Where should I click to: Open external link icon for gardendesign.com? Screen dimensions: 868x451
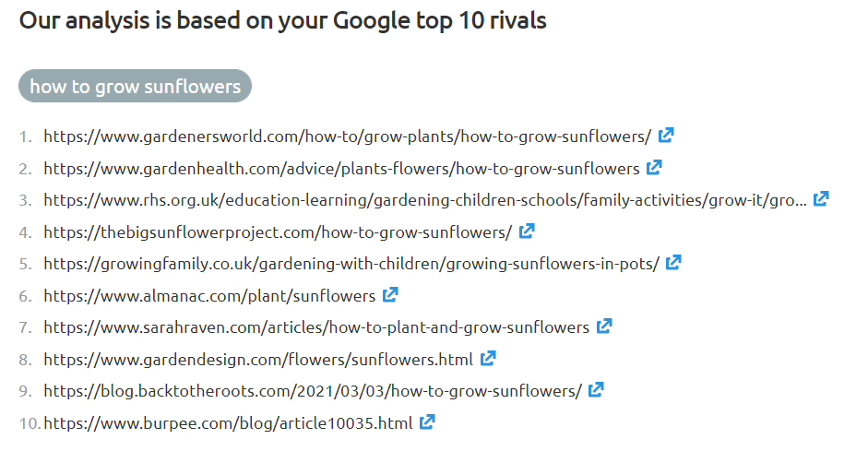coord(488,358)
